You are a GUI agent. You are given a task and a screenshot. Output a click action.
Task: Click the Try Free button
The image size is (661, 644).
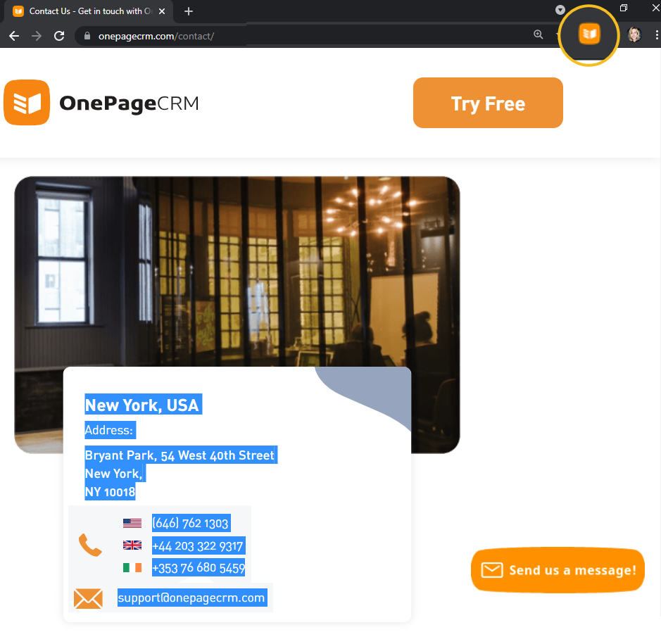488,103
